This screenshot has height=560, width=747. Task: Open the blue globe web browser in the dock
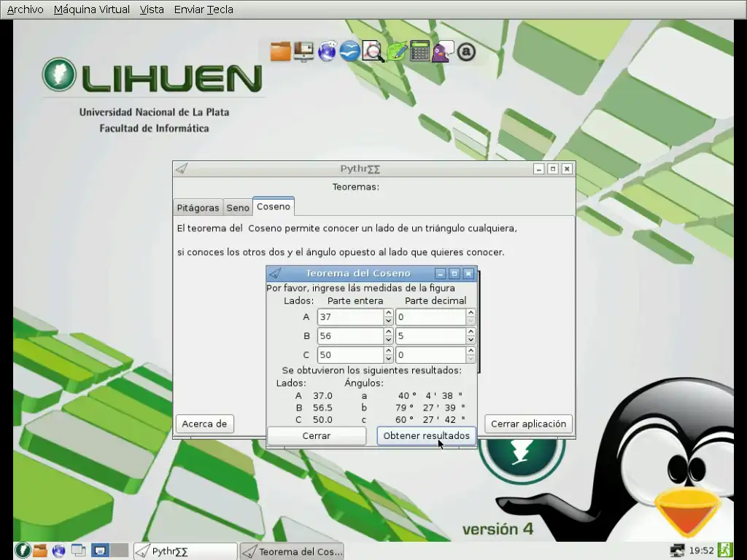pyautogui.click(x=327, y=52)
